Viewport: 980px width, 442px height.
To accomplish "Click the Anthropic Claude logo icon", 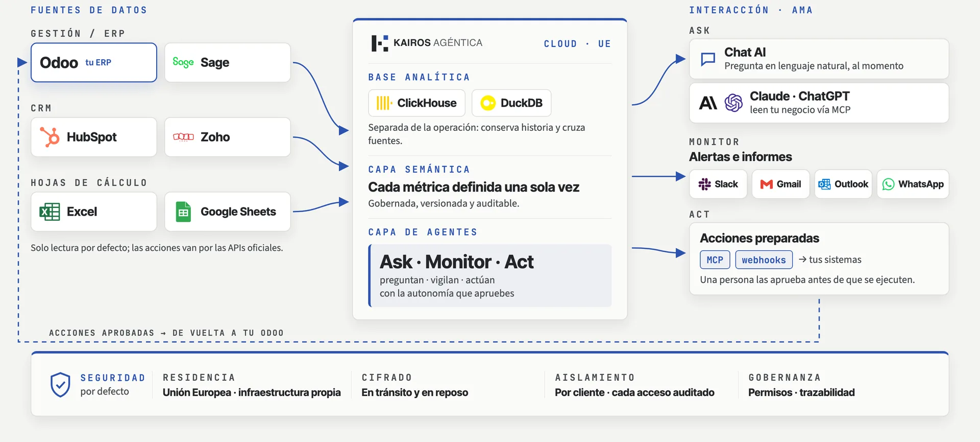I will tap(708, 103).
